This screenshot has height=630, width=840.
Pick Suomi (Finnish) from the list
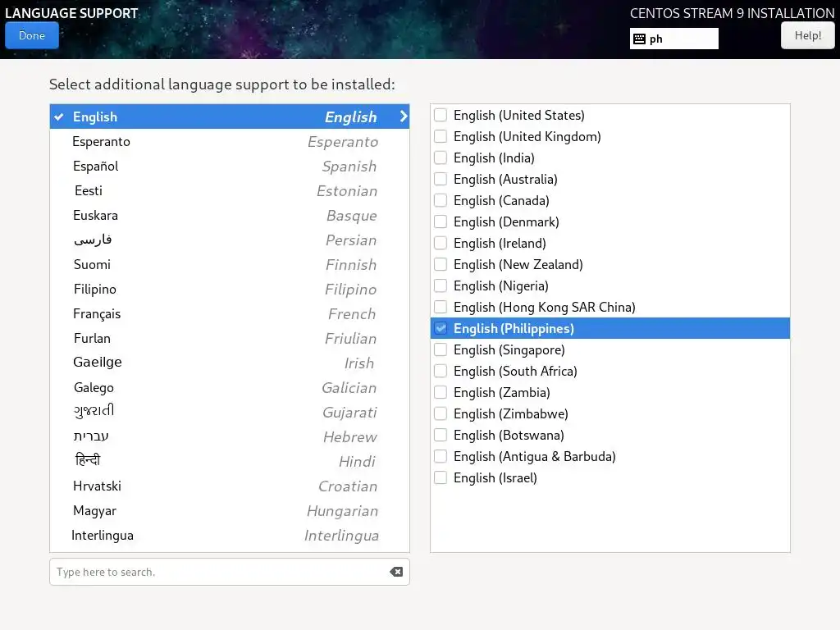(x=230, y=265)
